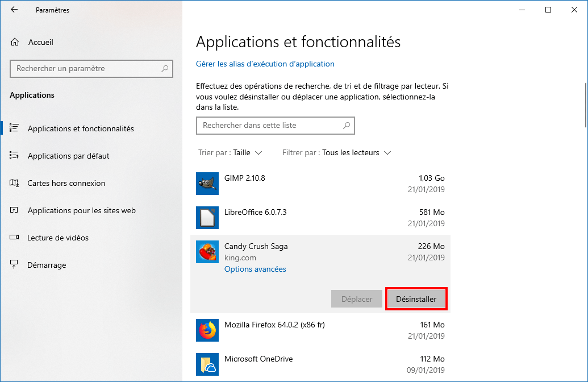Go to Lecture de vidéos section

[x=58, y=238]
